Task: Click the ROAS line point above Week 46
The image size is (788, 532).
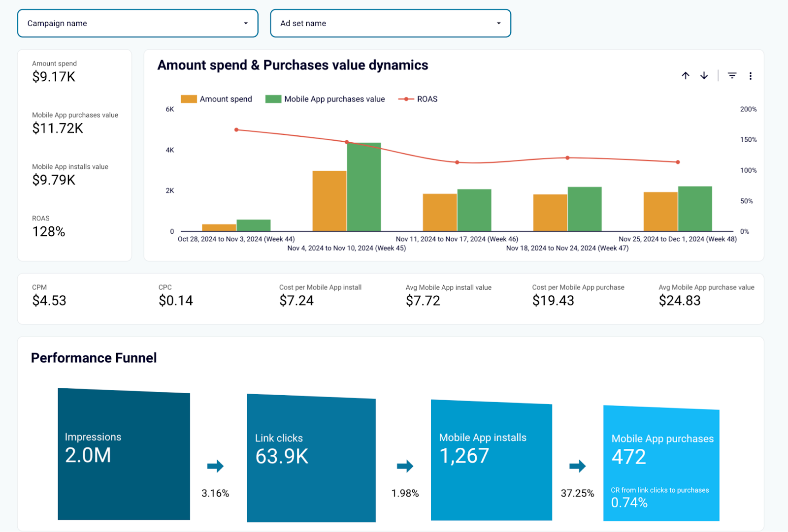Action: point(457,162)
